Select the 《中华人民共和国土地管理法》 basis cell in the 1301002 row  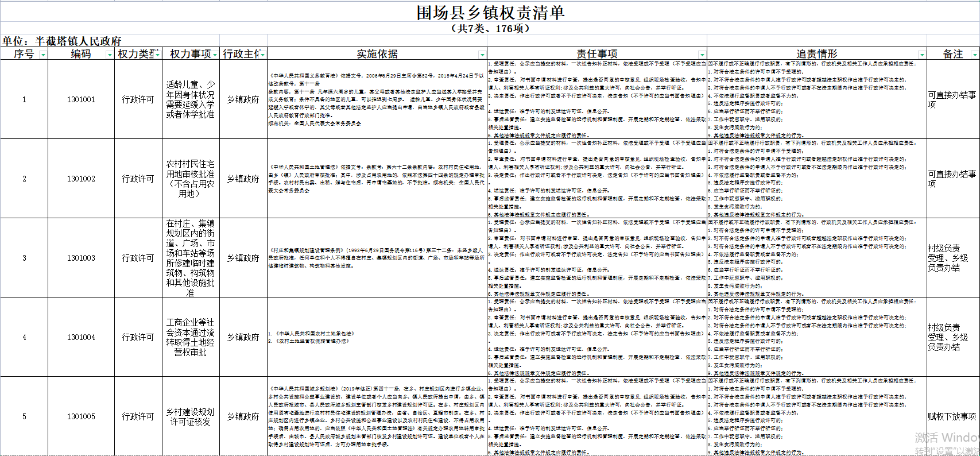(377, 179)
